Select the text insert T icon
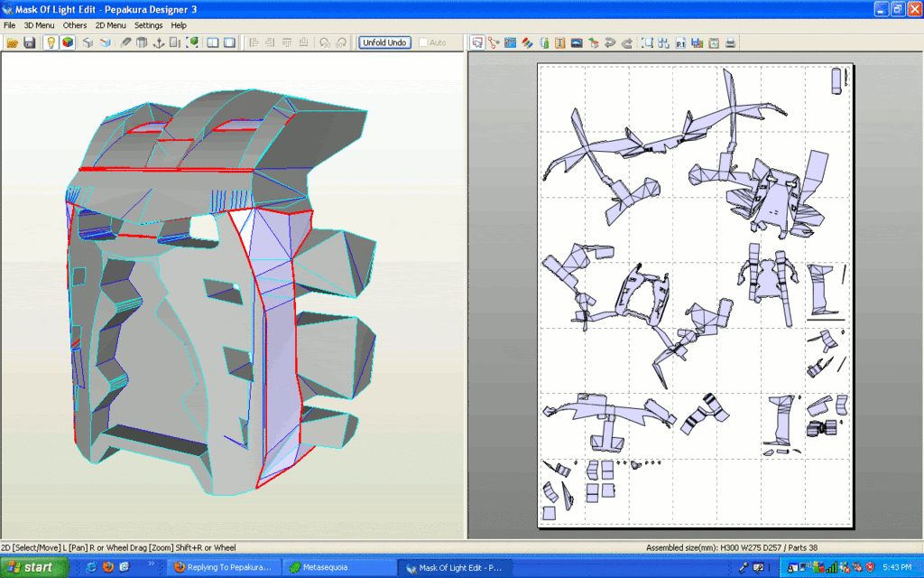This screenshot has height=578, width=924. click(x=560, y=42)
